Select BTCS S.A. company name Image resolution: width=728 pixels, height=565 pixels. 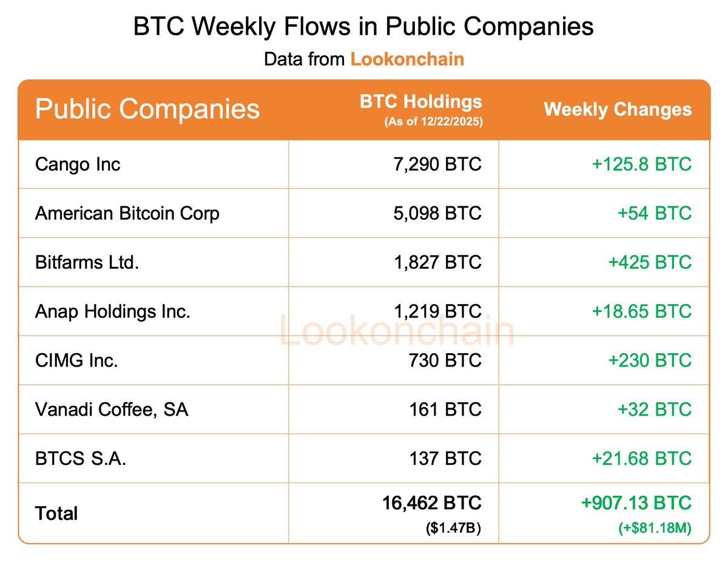[x=81, y=458]
